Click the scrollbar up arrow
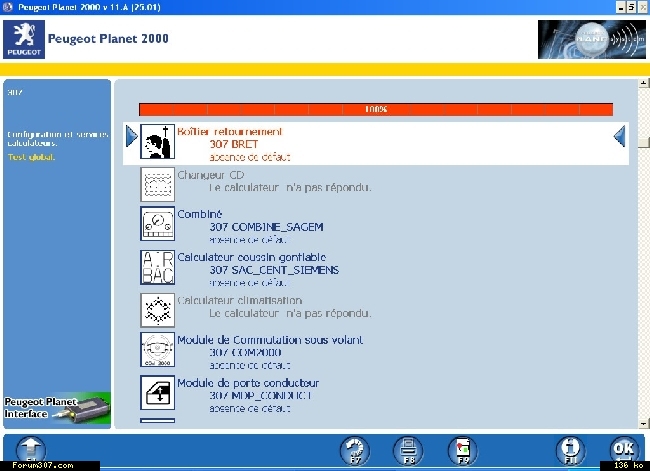 coord(643,83)
